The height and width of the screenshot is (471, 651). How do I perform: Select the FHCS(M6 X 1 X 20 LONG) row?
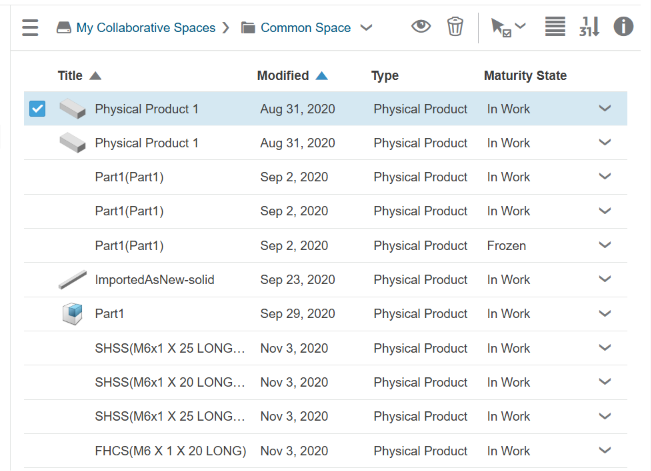[x=325, y=451]
